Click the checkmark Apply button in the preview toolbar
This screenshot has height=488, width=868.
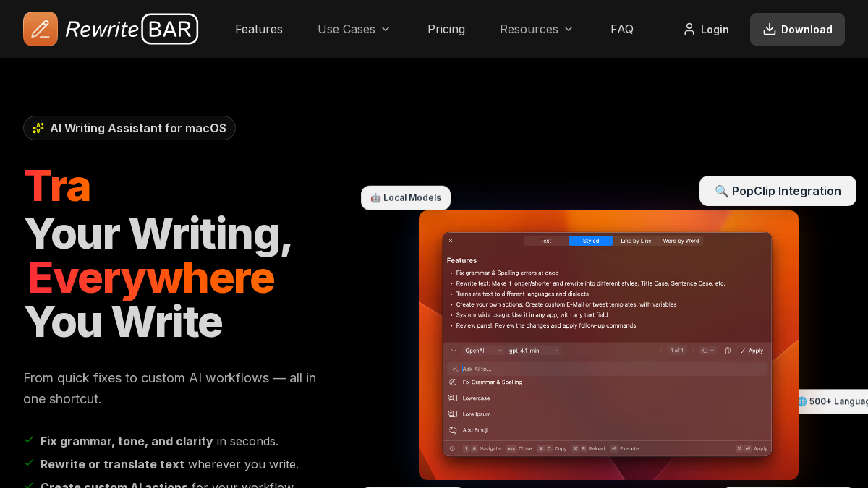751,351
